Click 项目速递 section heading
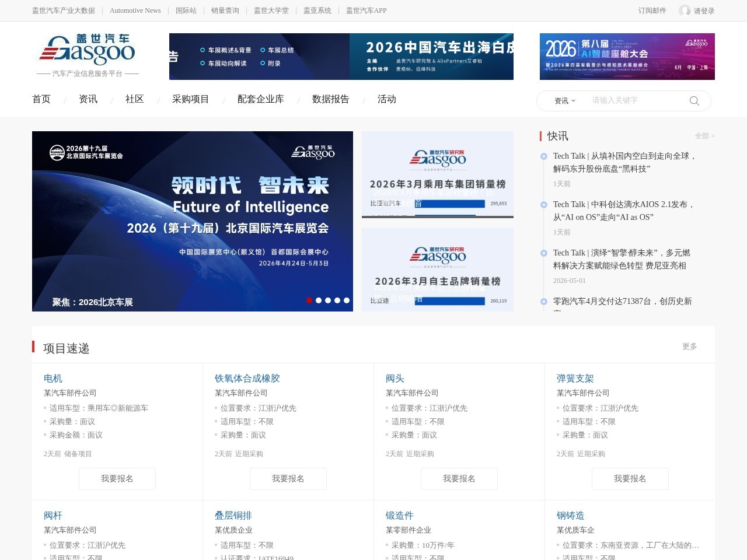The height and width of the screenshot is (560, 747). (67, 348)
